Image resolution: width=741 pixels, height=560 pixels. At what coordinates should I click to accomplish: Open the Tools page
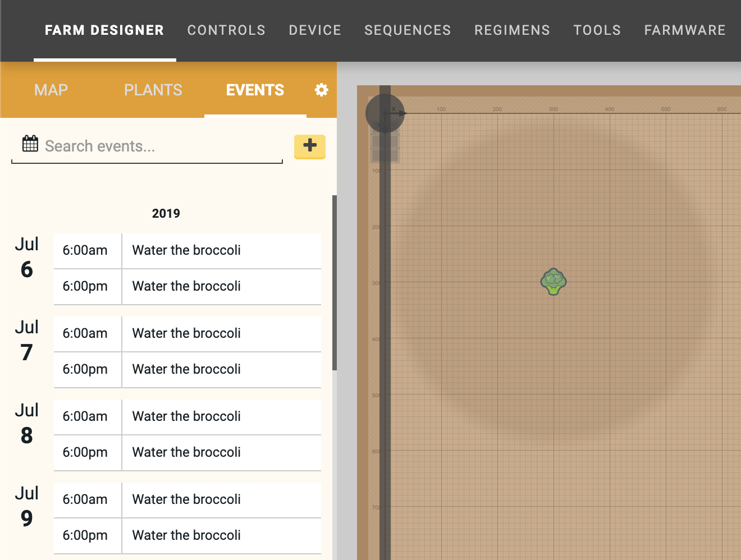click(597, 30)
